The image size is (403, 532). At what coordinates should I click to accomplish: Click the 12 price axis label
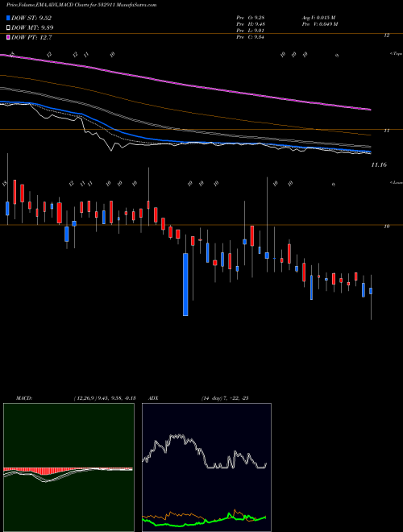387,35
